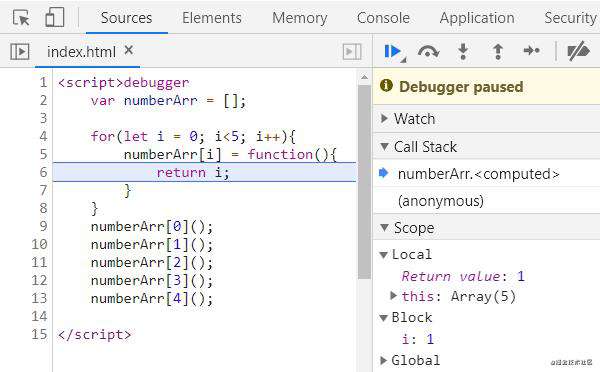The height and width of the screenshot is (372, 600).
Task: Step over the next function call
Action: click(428, 51)
